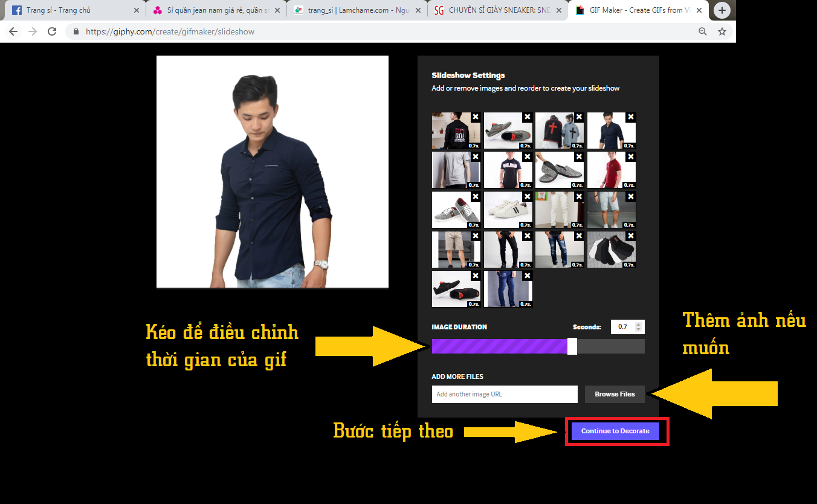817x504 pixels.
Task: Click the browser reload page icon
Action: pos(52,31)
